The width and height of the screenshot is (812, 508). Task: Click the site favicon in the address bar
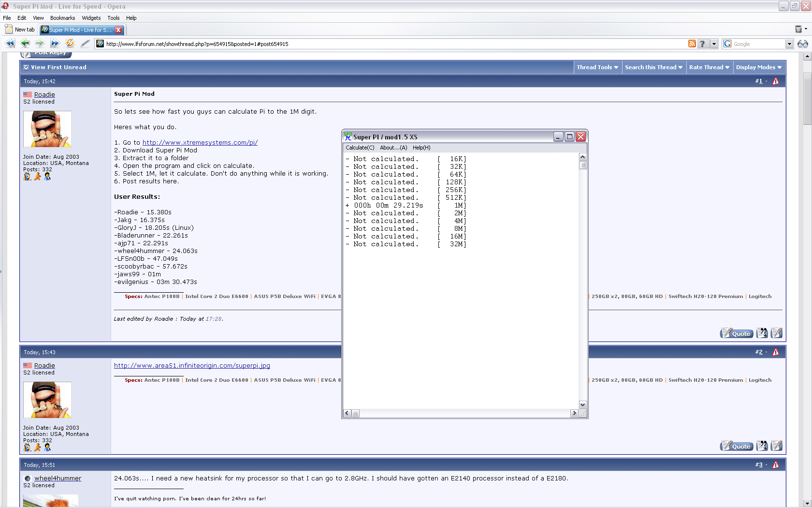pos(100,44)
